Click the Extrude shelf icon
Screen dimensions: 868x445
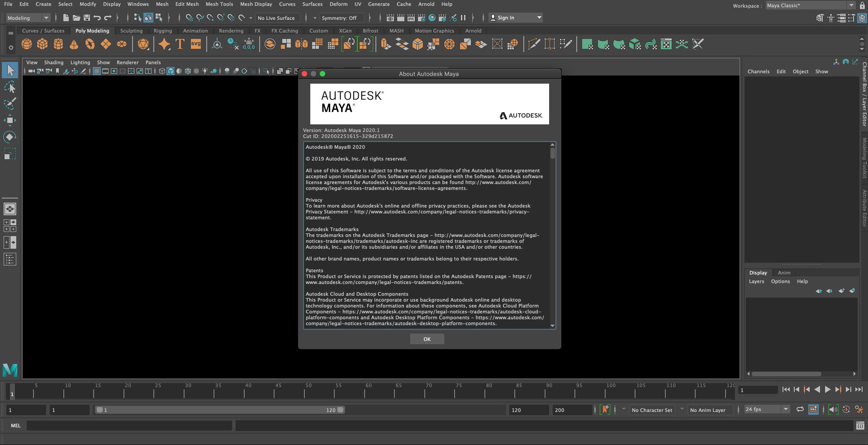385,44
